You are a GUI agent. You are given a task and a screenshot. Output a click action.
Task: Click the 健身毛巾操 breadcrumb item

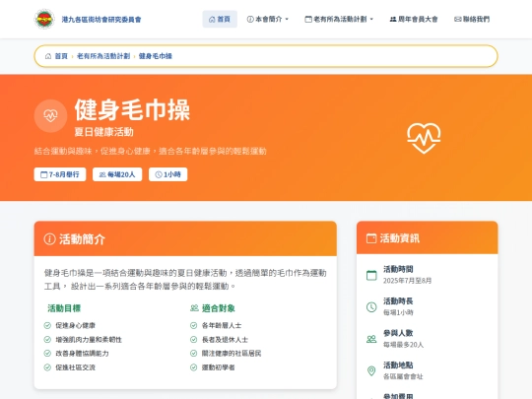[156, 56]
